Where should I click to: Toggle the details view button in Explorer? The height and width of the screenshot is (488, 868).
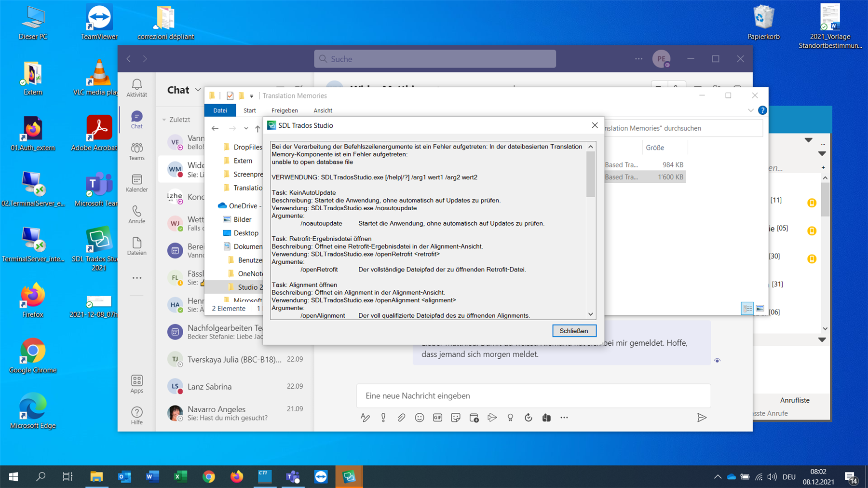point(747,309)
